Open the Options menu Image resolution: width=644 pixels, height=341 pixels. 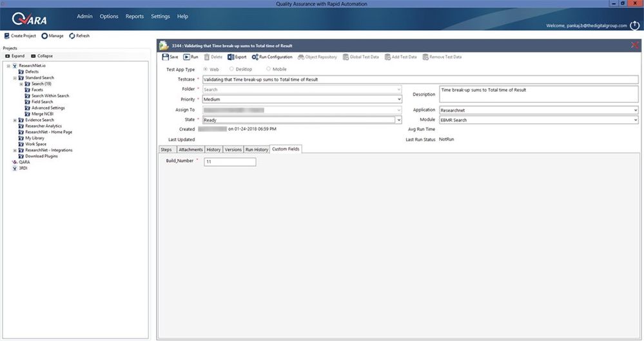click(x=109, y=16)
